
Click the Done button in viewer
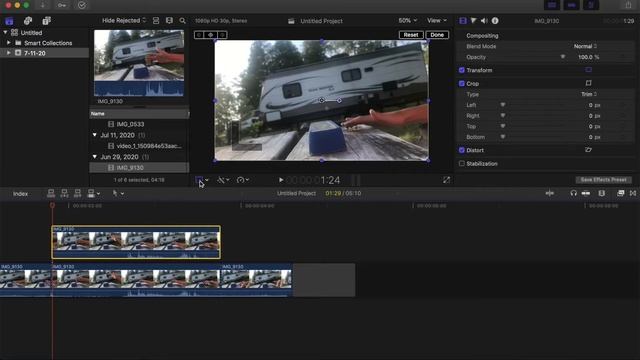coord(437,35)
